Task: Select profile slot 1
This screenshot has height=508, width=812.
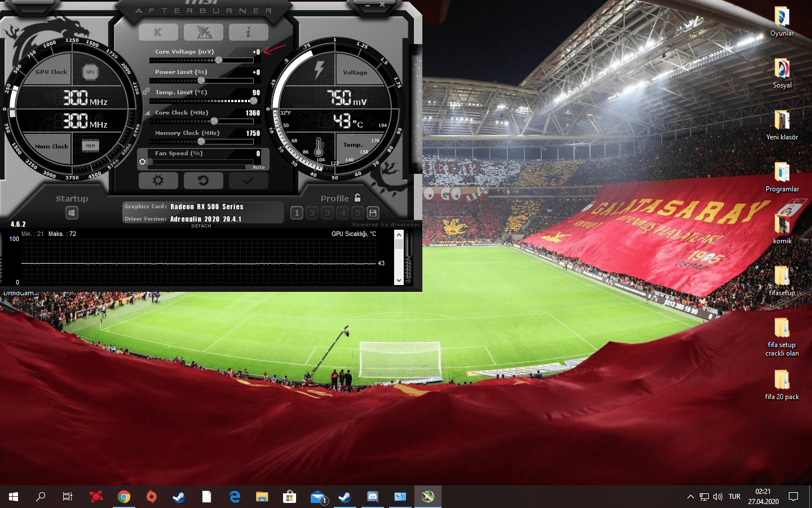Action: coord(297,213)
